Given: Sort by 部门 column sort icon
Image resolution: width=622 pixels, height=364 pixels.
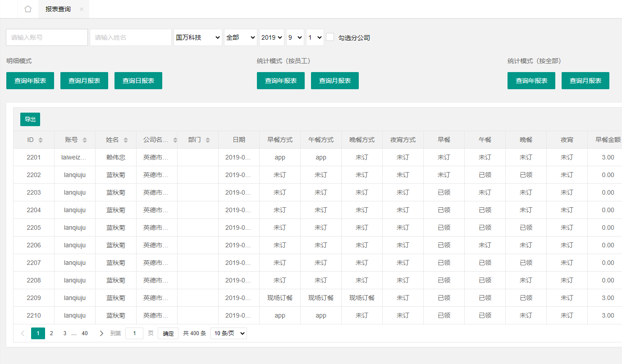Looking at the screenshot, I should (208, 140).
